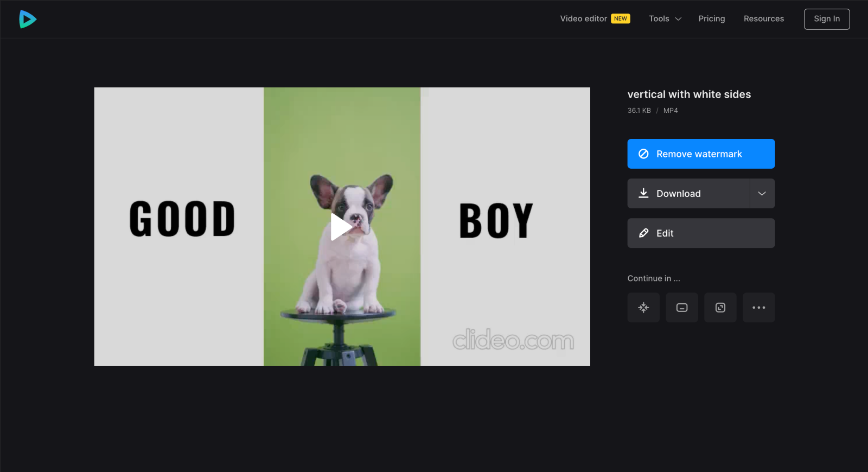868x472 pixels.
Task: Expand the Tools dropdown menu
Action: (665, 18)
